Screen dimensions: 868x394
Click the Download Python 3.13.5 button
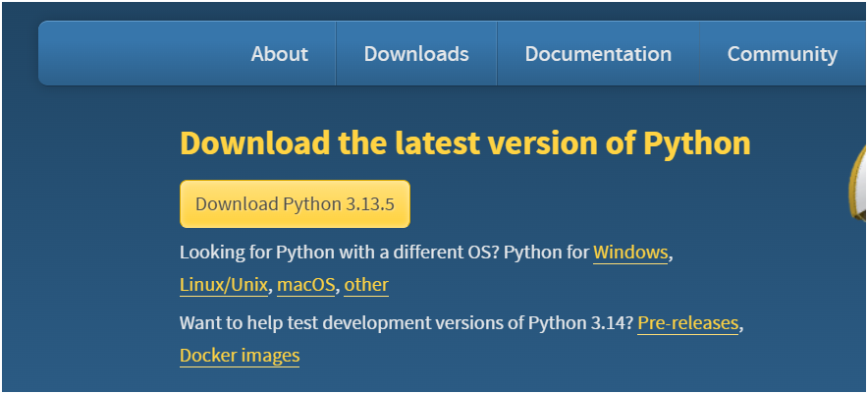(x=295, y=204)
